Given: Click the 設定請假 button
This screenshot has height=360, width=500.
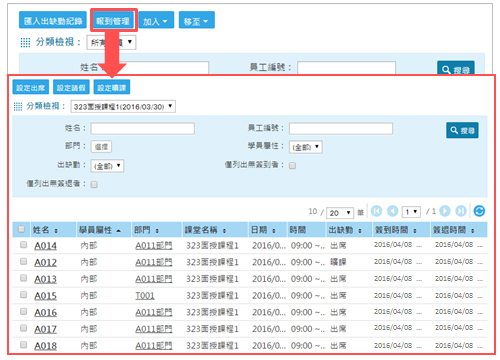Looking at the screenshot, I should point(71,87).
